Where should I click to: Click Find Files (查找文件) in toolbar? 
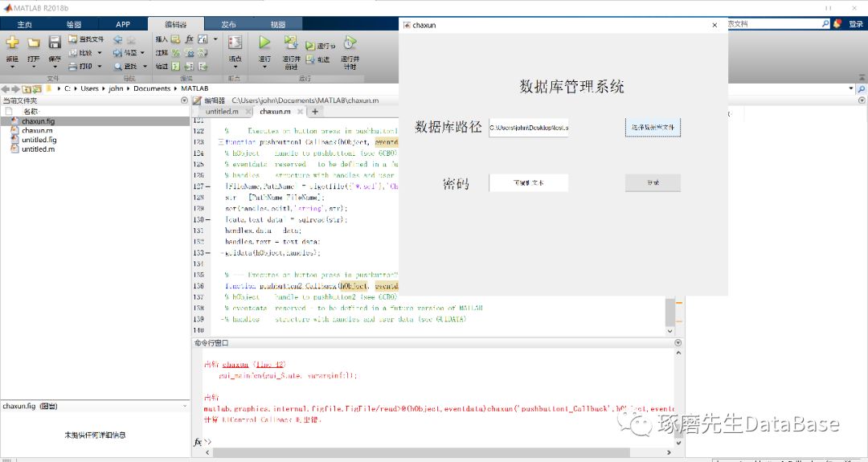point(86,39)
